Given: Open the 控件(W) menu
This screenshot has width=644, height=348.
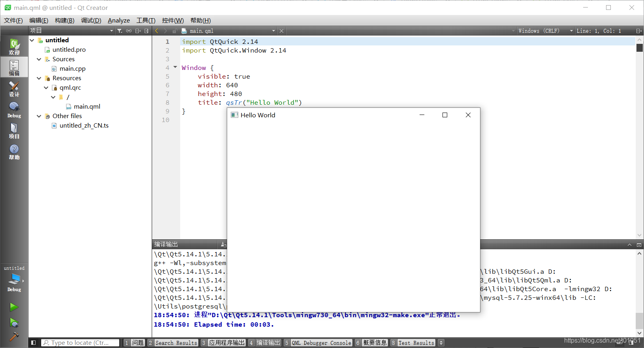Looking at the screenshot, I should 173,21.
